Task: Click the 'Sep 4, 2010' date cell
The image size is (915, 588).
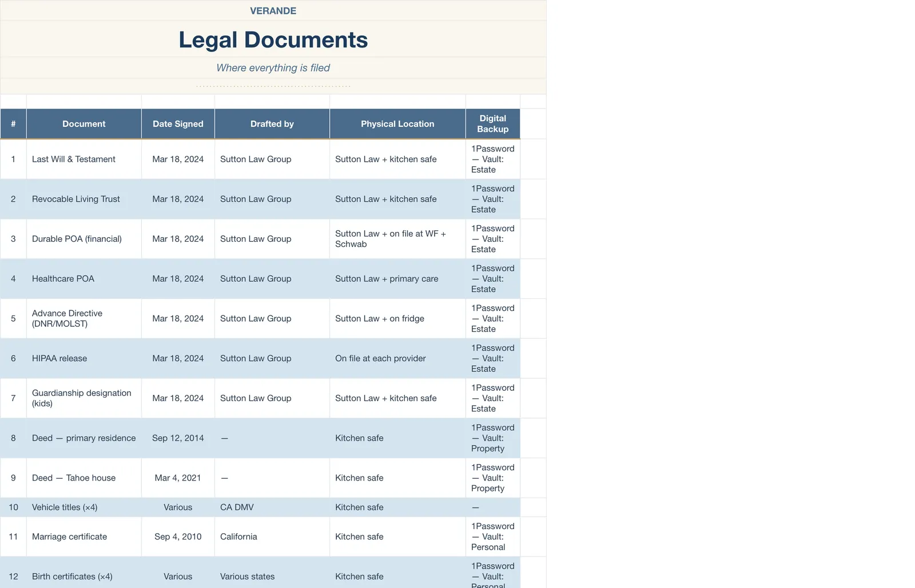Action: click(x=178, y=537)
